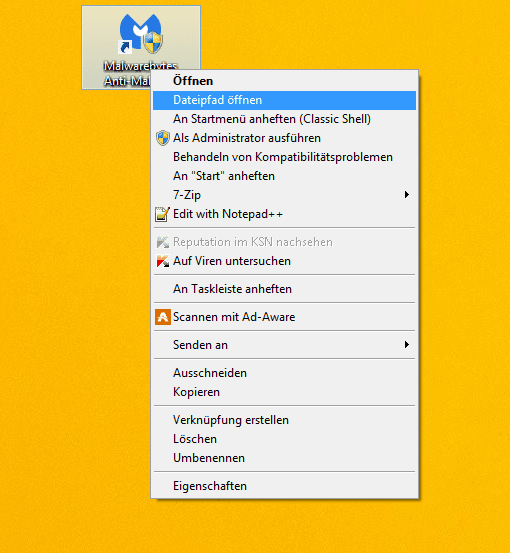Click the greyed Kaspersky KSN reputation icon

tap(163, 242)
